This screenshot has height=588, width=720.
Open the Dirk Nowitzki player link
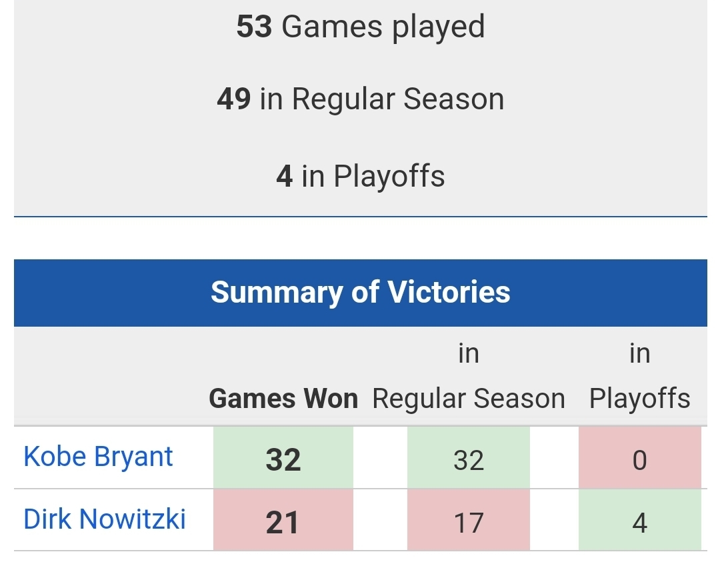105,519
